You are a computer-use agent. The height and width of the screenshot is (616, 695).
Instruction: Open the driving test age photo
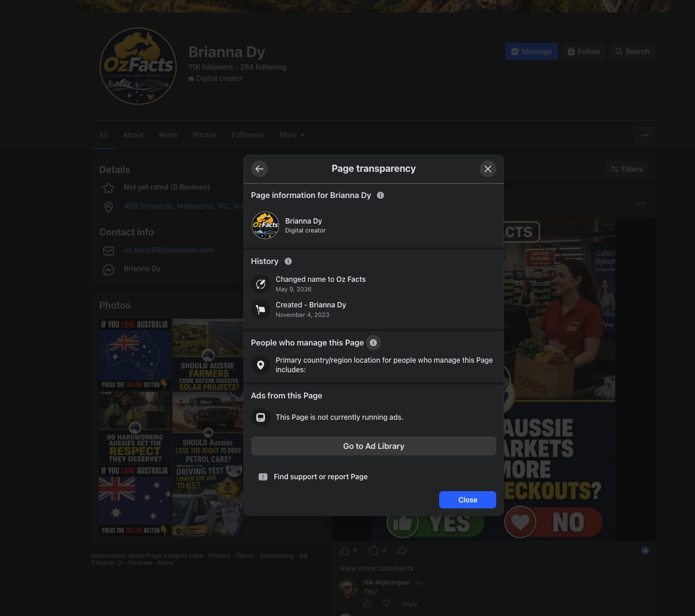208,501
